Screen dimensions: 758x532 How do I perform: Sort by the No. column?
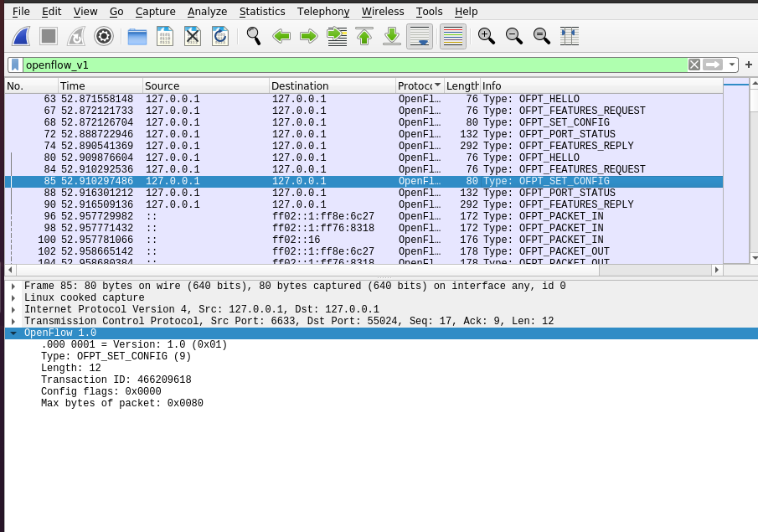coord(32,86)
